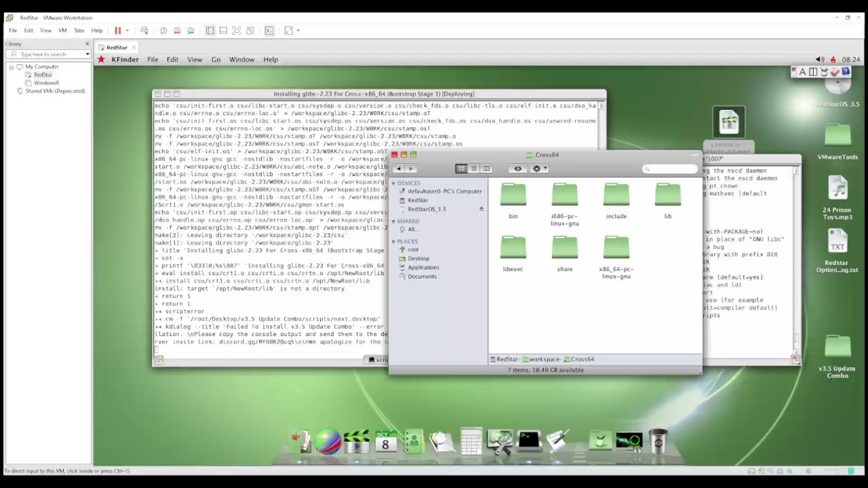Toggle the thumbnail bar view
Screen dimensions: 868x488
pos(223,30)
